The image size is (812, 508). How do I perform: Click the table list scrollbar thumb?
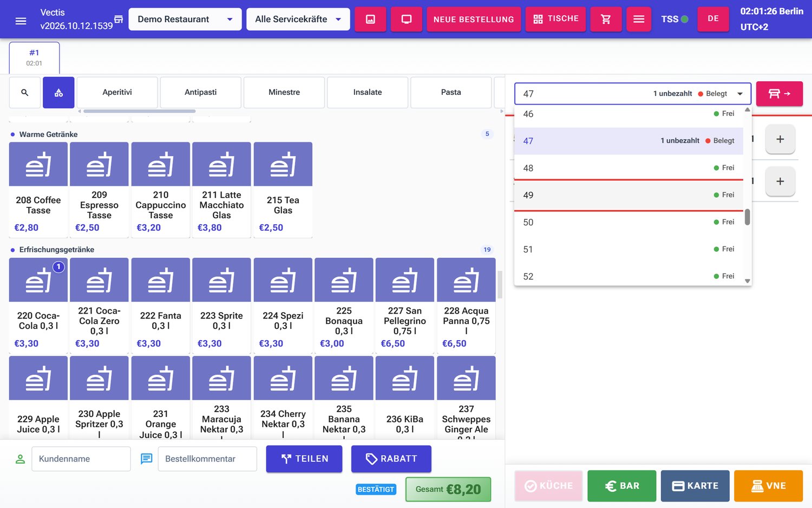[x=748, y=217]
